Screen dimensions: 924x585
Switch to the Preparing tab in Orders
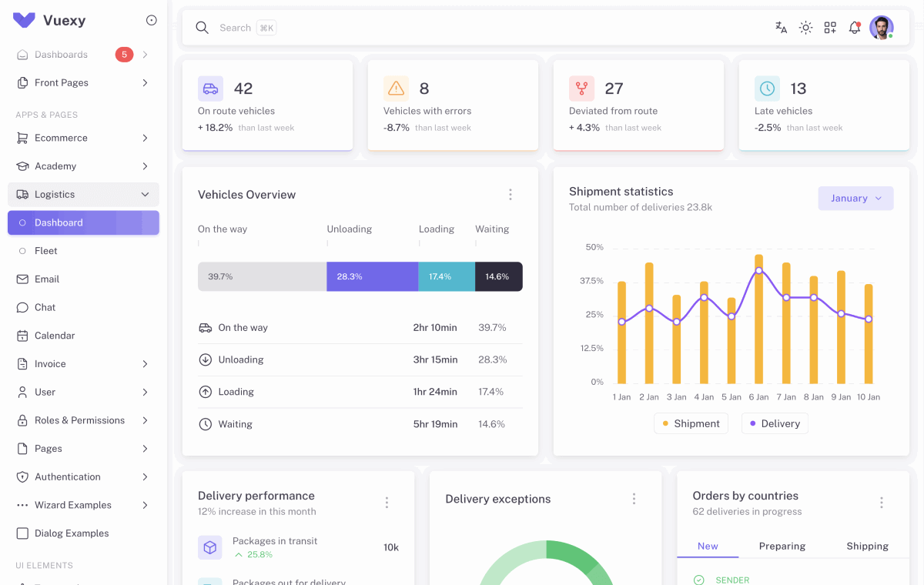coord(782,546)
